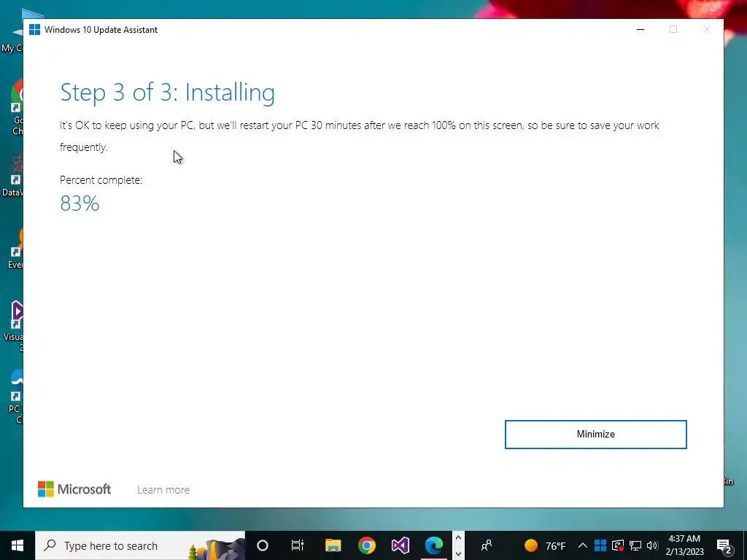Click the taskbar search box
This screenshot has height=560, width=747.
(140, 545)
